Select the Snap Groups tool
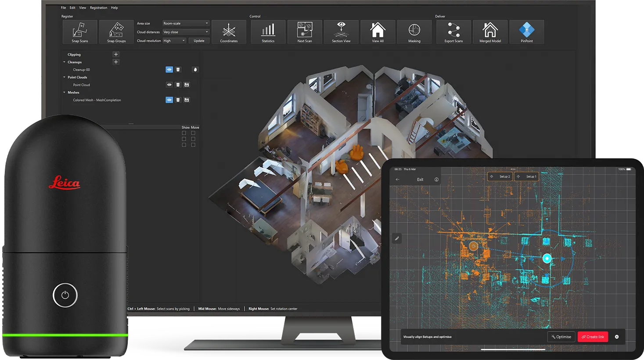 point(116,32)
